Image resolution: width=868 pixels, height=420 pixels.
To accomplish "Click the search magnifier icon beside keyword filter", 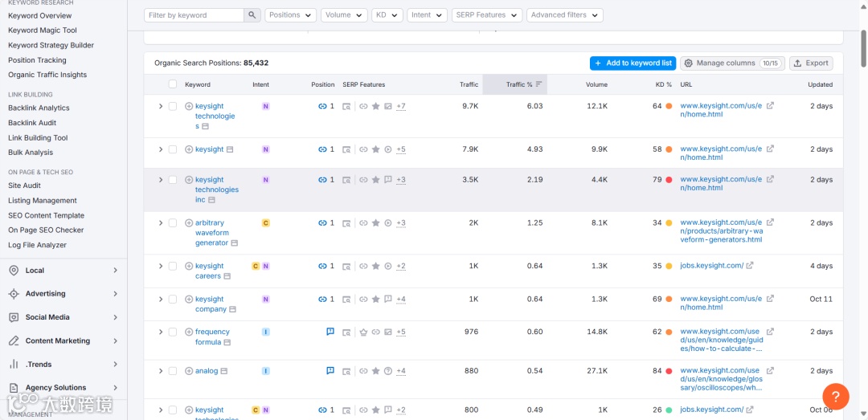I will [x=252, y=15].
